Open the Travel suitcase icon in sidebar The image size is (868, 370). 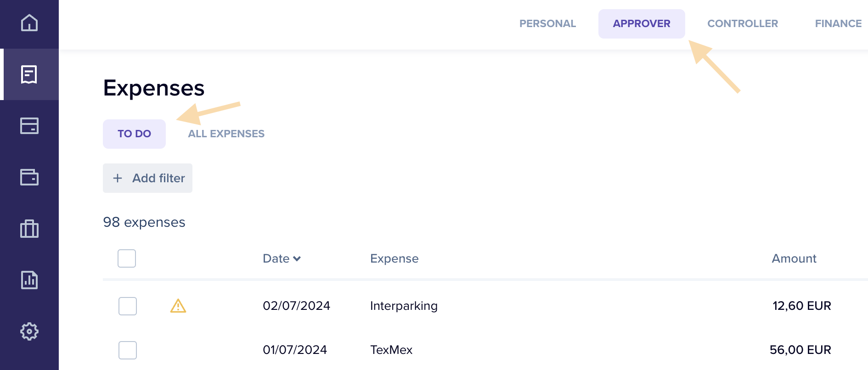pos(29,229)
